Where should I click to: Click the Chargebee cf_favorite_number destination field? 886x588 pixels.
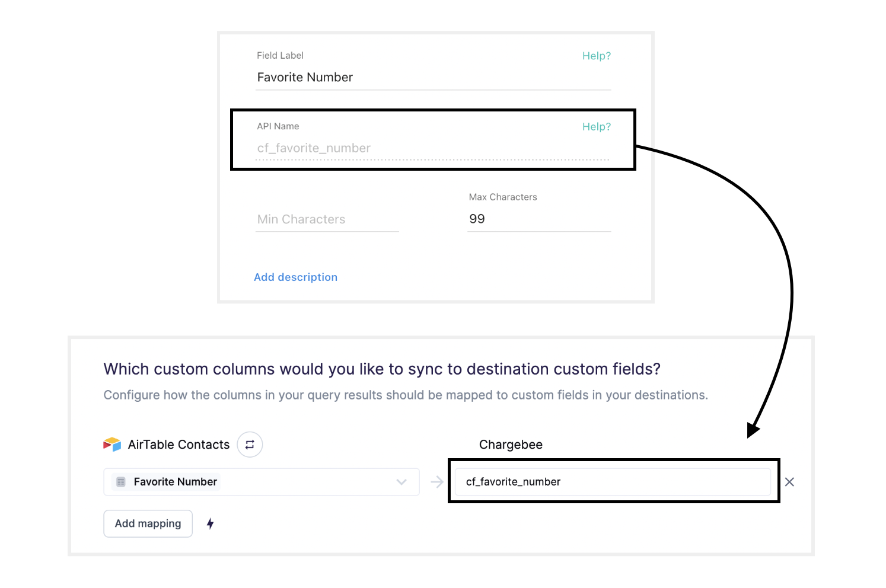613,482
